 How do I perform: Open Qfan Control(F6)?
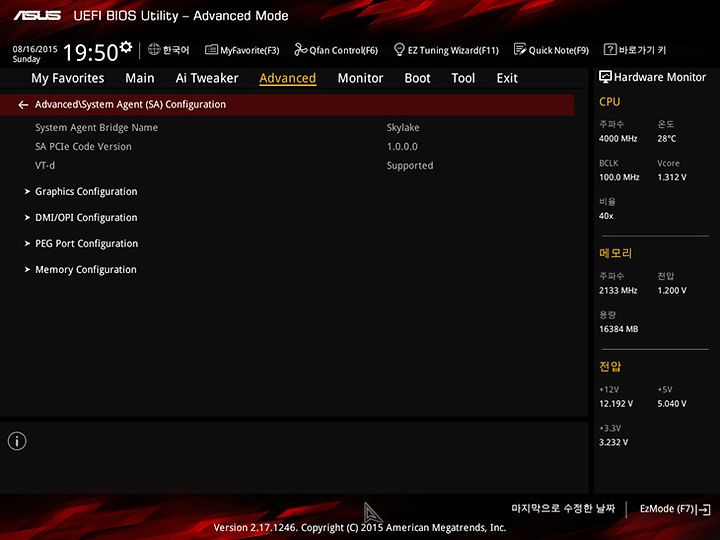(x=336, y=50)
